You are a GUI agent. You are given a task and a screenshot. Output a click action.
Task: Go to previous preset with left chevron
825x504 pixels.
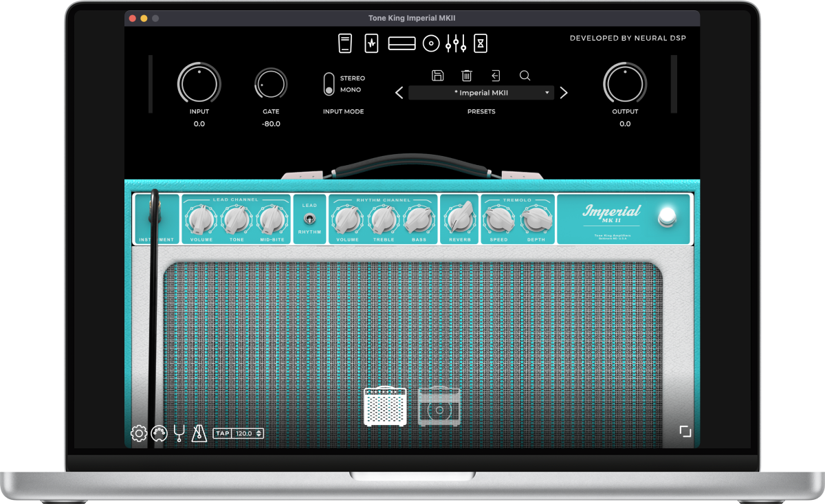[x=399, y=93]
